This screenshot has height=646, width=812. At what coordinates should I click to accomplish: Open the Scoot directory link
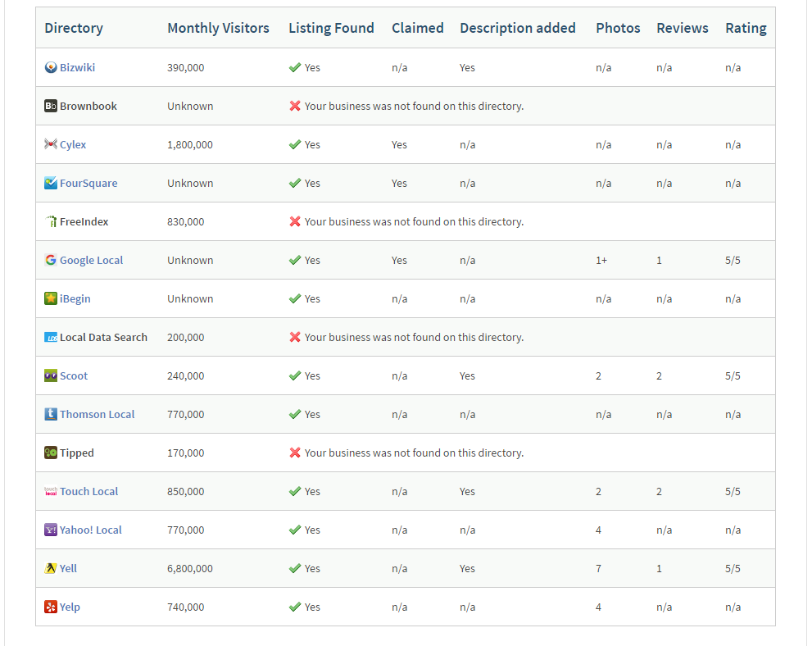click(74, 375)
